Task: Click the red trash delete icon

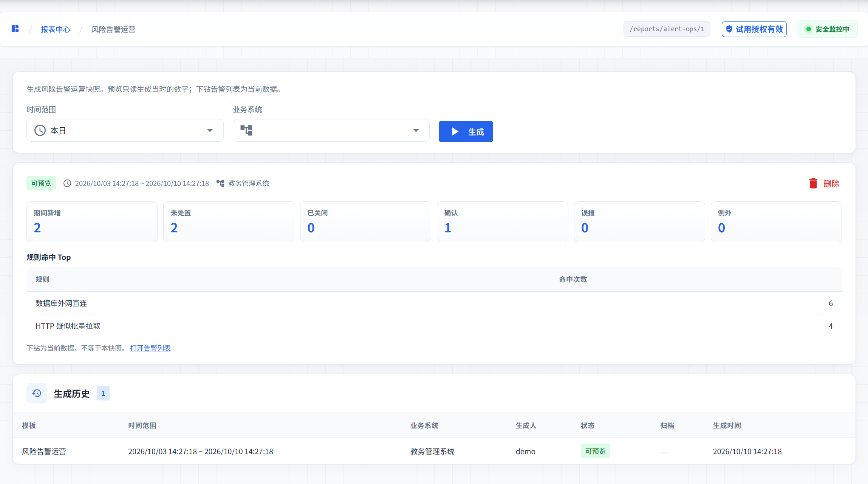Action: coord(813,183)
